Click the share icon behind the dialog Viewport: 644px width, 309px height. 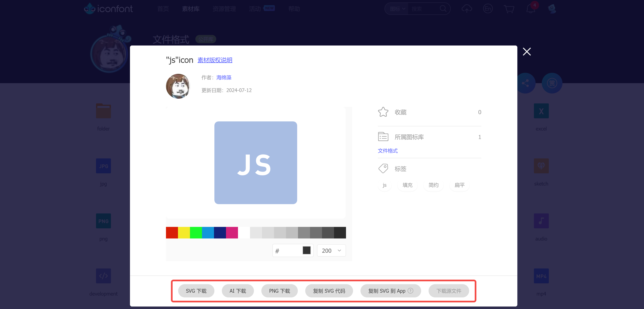525,83
